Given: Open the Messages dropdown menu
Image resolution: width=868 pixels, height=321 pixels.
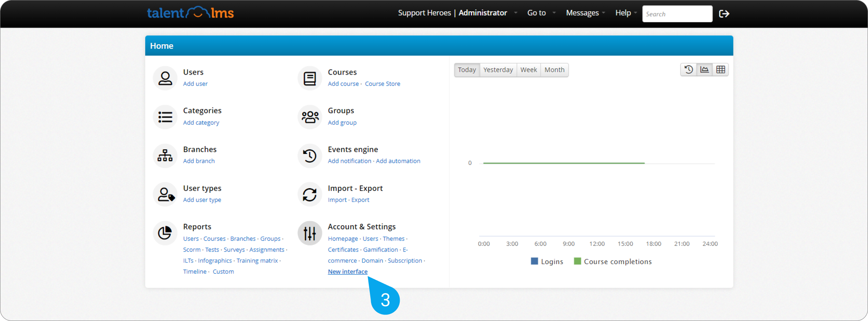Looking at the screenshot, I should (x=585, y=13).
